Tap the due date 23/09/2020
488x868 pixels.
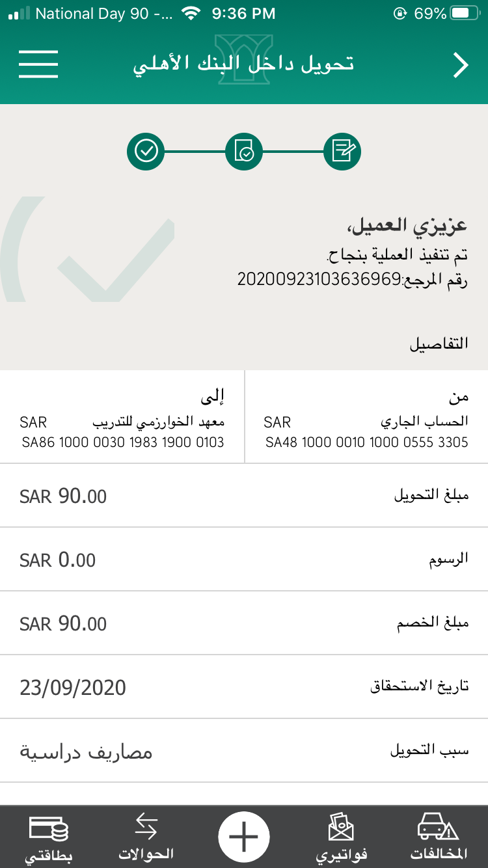[74, 687]
